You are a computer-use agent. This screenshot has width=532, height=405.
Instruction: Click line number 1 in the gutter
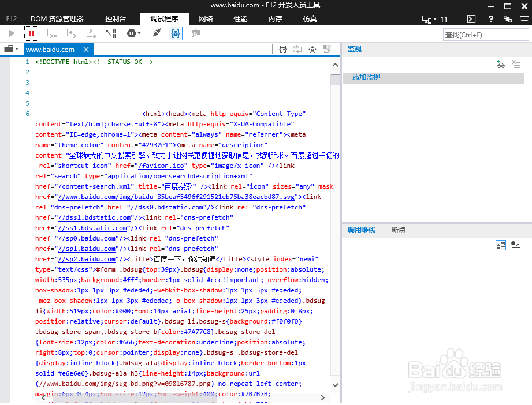28,62
